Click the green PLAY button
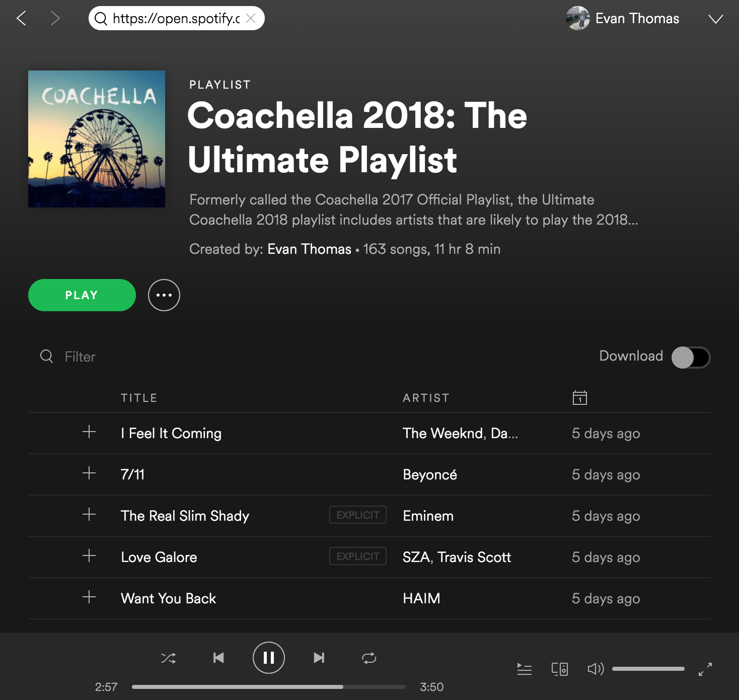Image resolution: width=739 pixels, height=700 pixels. point(82,295)
